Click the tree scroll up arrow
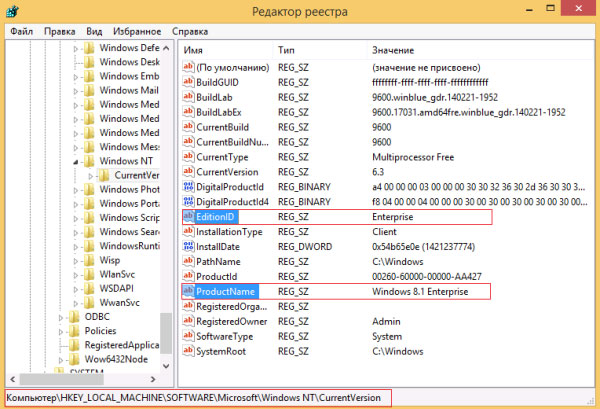Image resolution: width=600 pixels, height=409 pixels. tap(166, 48)
